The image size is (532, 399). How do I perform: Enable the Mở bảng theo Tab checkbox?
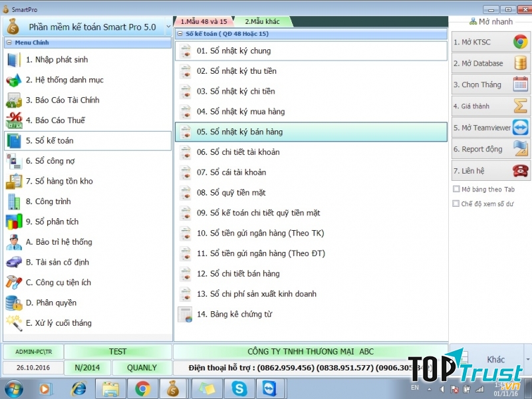point(456,189)
